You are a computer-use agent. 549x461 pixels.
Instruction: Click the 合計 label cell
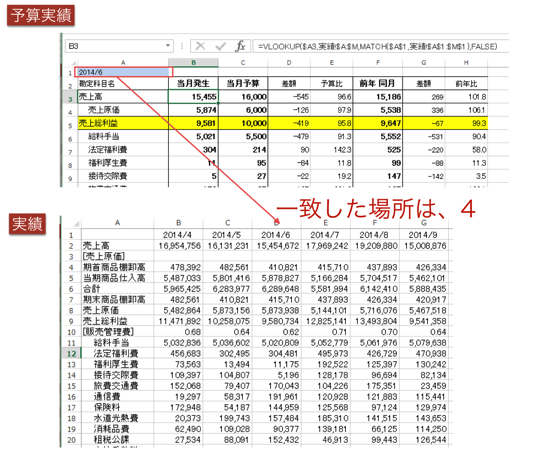pyautogui.click(x=117, y=289)
